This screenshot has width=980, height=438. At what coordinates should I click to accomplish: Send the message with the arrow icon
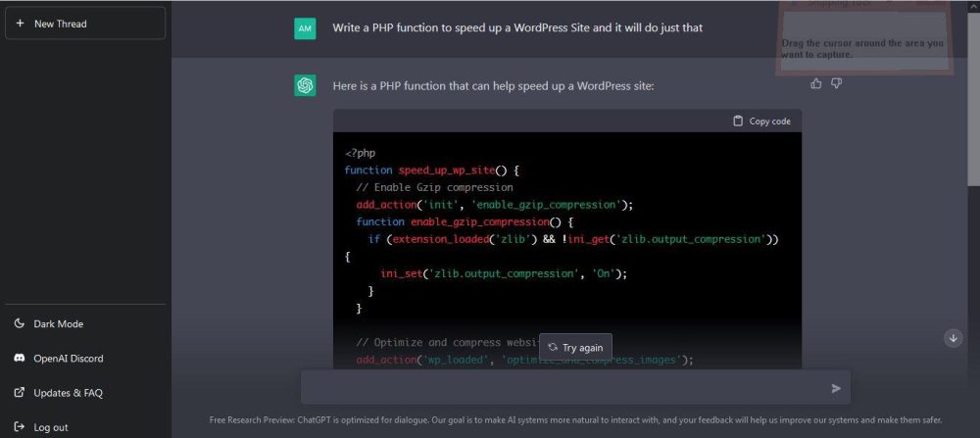[836, 389]
